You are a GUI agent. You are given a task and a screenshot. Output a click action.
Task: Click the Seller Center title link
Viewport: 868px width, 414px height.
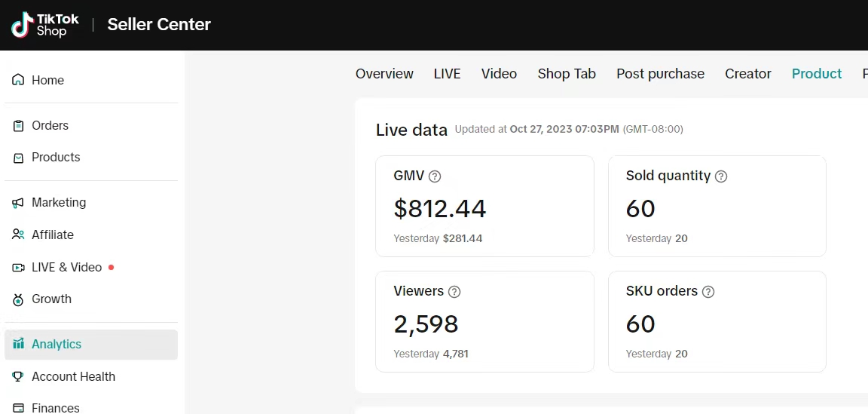[159, 25]
